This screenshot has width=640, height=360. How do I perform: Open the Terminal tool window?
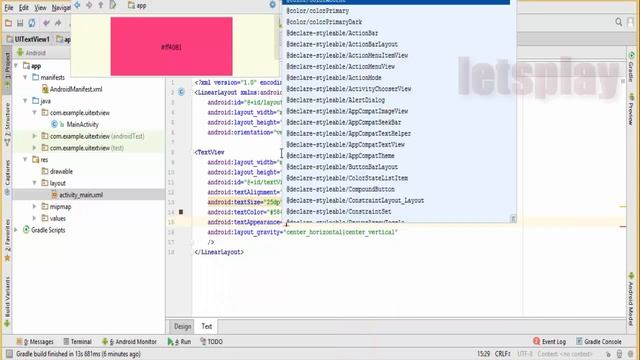click(77, 342)
